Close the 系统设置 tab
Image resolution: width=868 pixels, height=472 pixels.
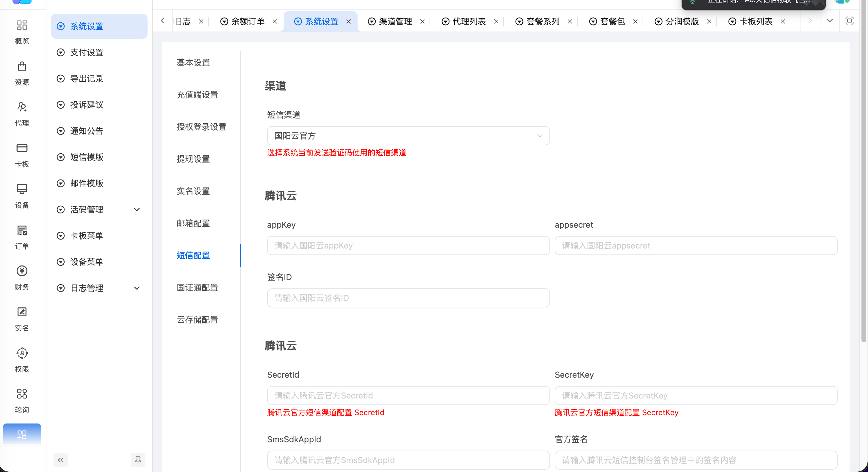coord(349,22)
